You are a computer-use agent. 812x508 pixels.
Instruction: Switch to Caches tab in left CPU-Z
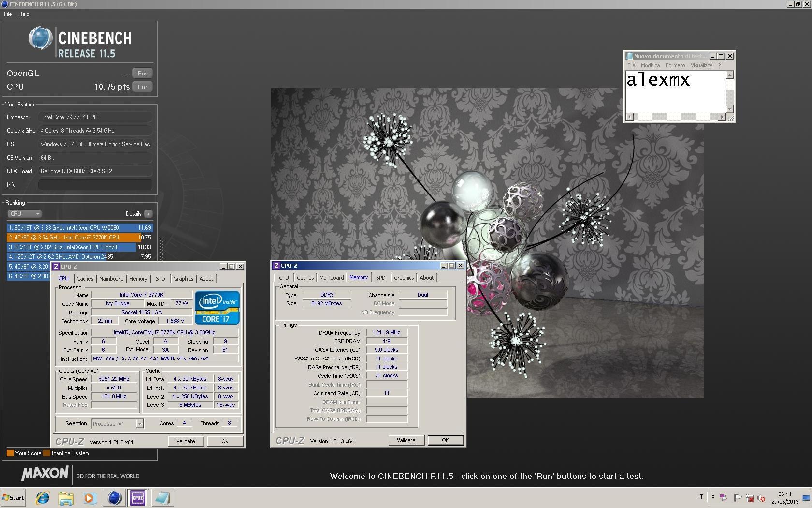click(85, 279)
